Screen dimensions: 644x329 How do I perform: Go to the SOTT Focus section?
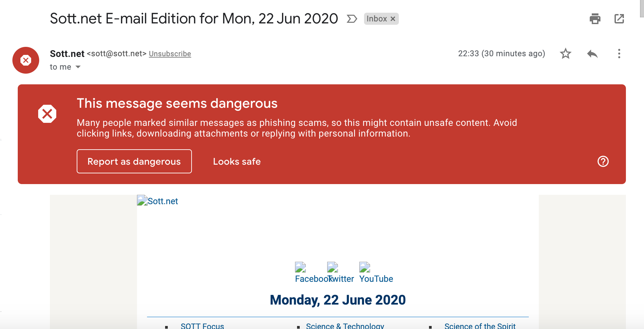pos(202,326)
